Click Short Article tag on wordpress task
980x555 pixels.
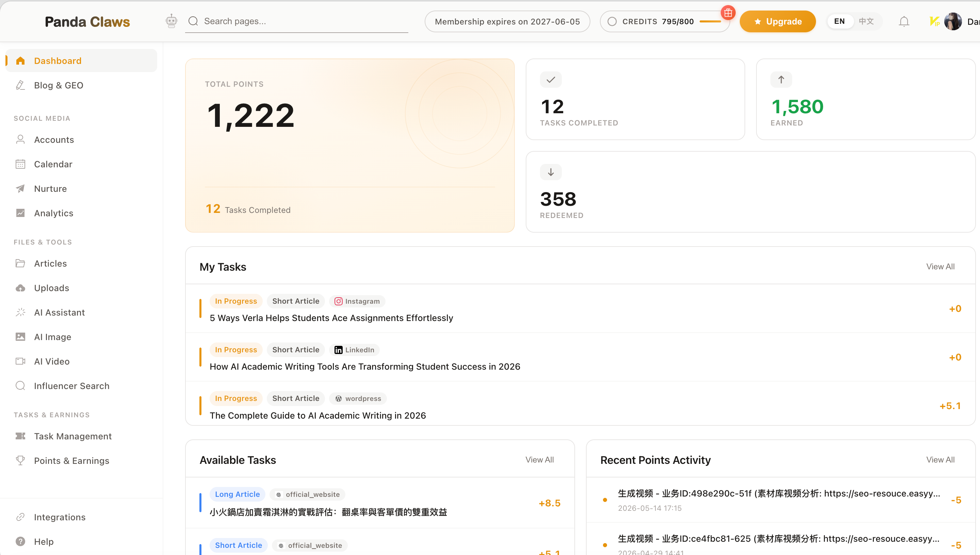coord(295,398)
